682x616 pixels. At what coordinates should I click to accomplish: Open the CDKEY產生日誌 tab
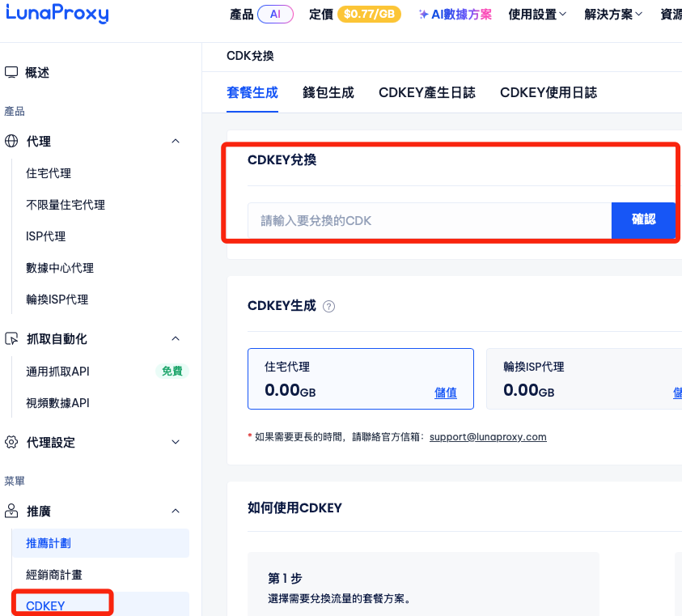click(x=426, y=92)
